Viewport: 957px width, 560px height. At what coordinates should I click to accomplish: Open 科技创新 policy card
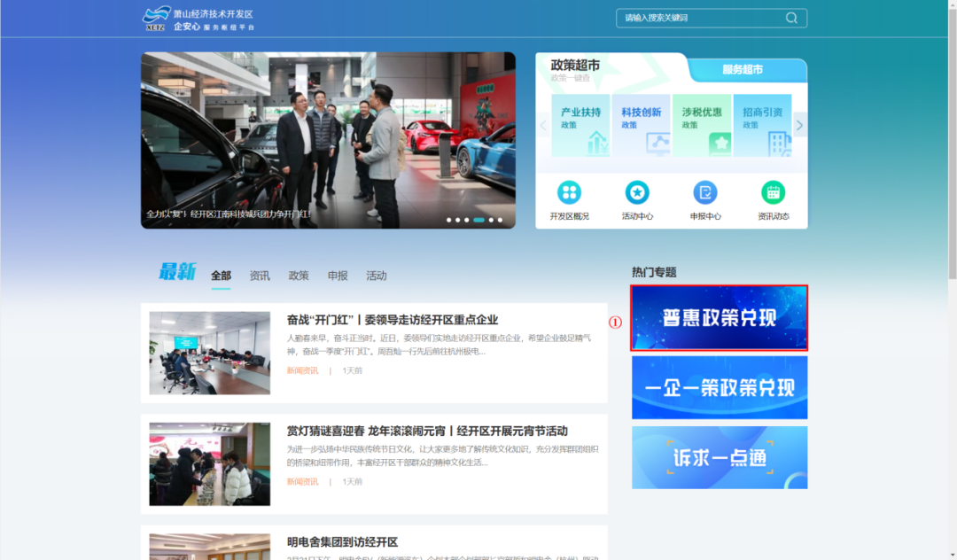point(641,126)
